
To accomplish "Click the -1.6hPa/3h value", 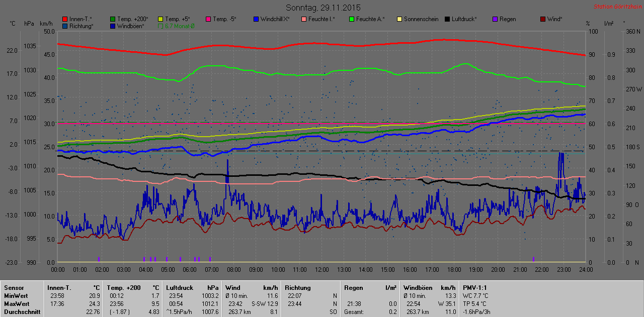I will pos(475,312).
